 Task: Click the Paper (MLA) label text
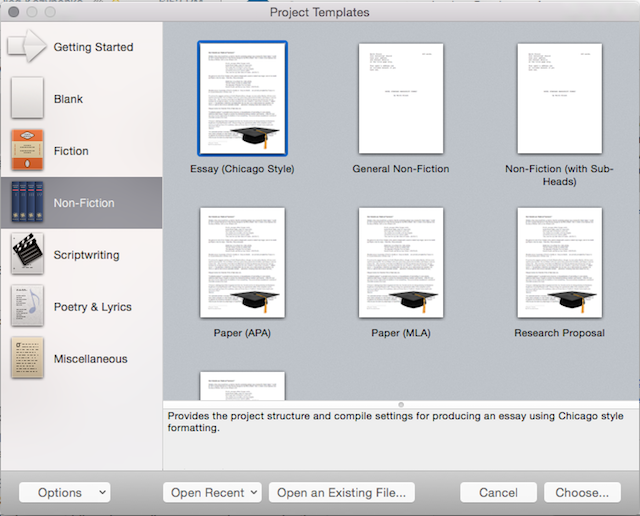401,333
